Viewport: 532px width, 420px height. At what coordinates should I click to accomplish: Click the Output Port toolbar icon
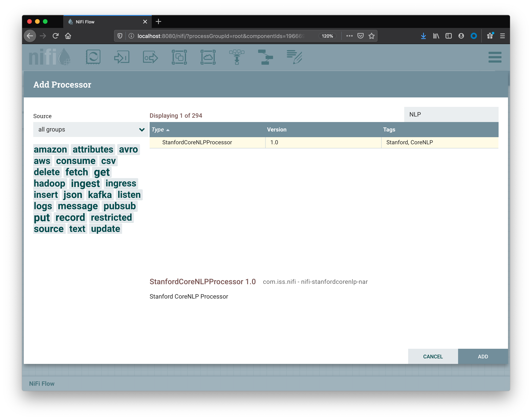150,57
